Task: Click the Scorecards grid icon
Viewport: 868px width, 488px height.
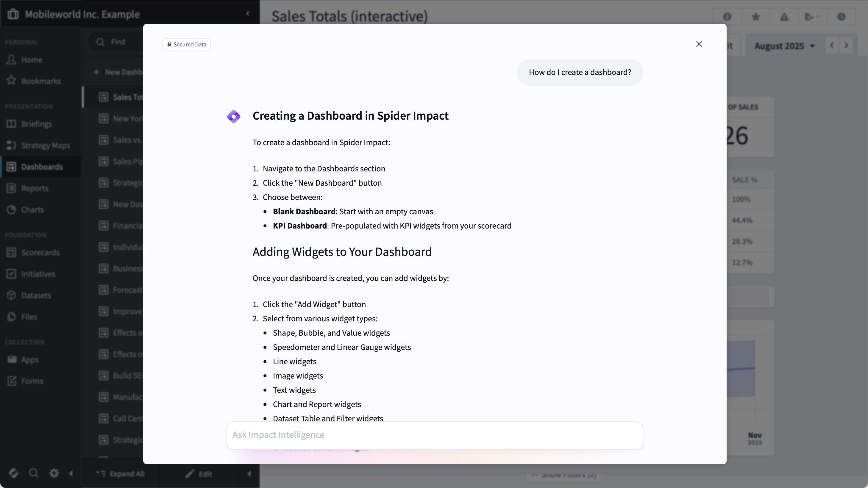Action: click(x=11, y=252)
